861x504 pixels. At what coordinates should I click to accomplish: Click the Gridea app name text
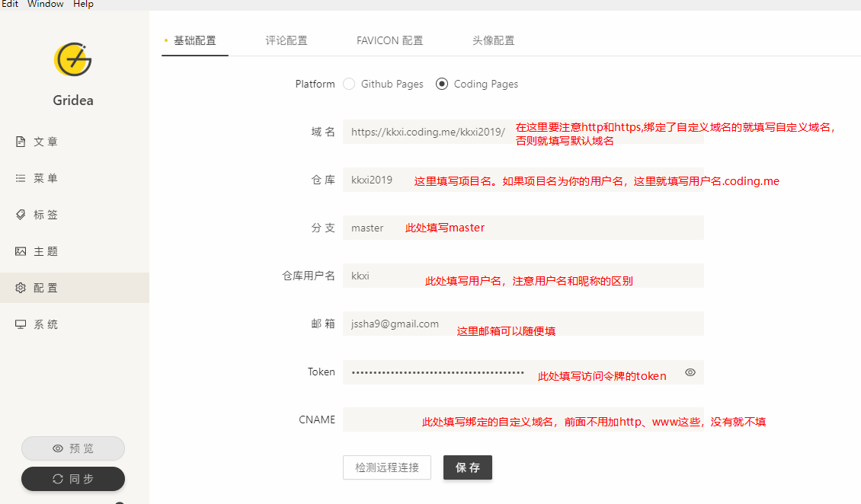coord(73,100)
